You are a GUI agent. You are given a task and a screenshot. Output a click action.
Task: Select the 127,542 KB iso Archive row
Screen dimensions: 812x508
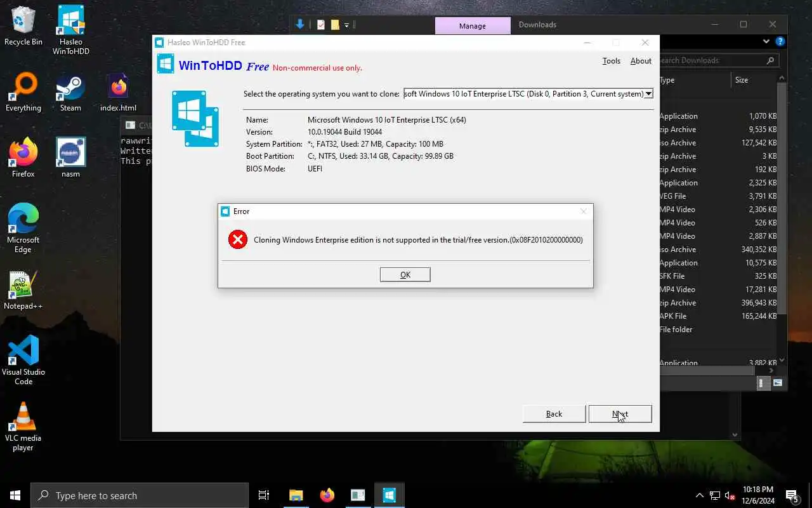[x=718, y=143]
